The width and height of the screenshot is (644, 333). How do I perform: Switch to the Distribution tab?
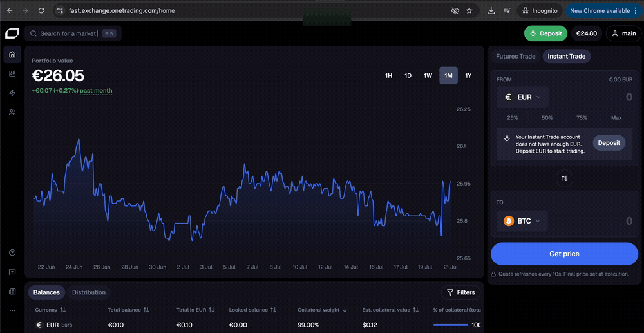point(89,292)
